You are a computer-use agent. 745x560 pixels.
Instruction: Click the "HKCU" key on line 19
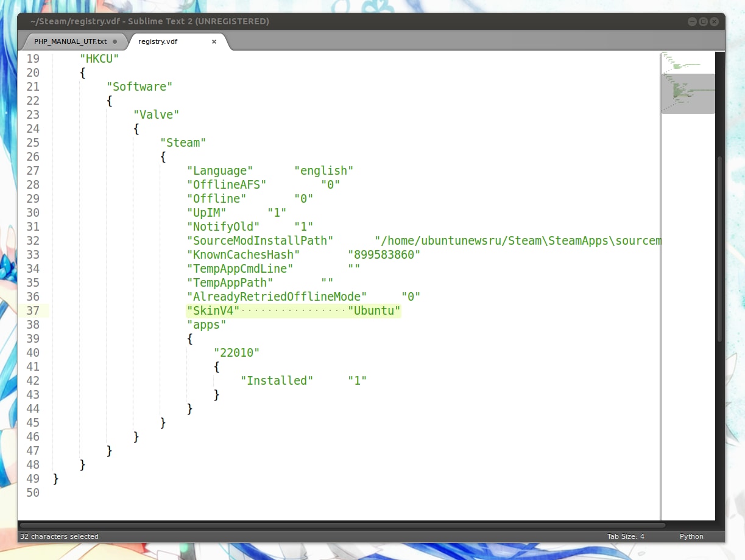pos(99,58)
